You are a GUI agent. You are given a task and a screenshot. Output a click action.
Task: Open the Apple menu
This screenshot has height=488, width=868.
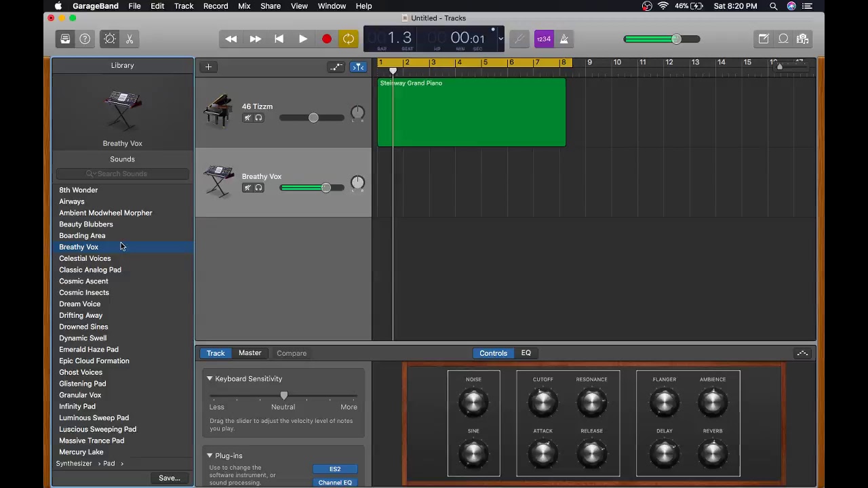pyautogui.click(x=58, y=6)
